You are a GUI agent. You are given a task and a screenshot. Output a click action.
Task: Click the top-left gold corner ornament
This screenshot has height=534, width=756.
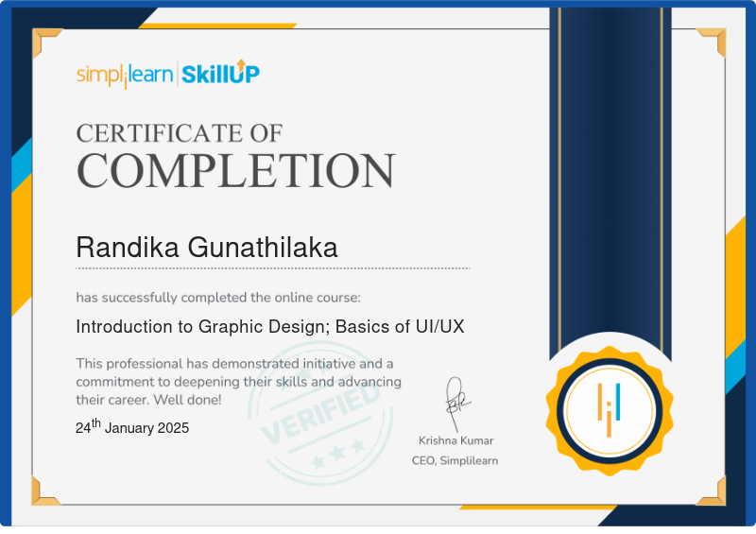click(x=46, y=43)
